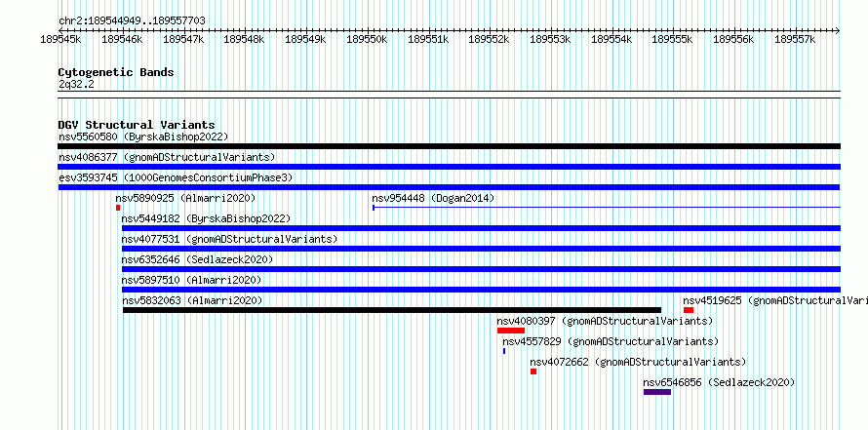Click the 189547k ruler tick label
868x430 pixels.
[183, 39]
